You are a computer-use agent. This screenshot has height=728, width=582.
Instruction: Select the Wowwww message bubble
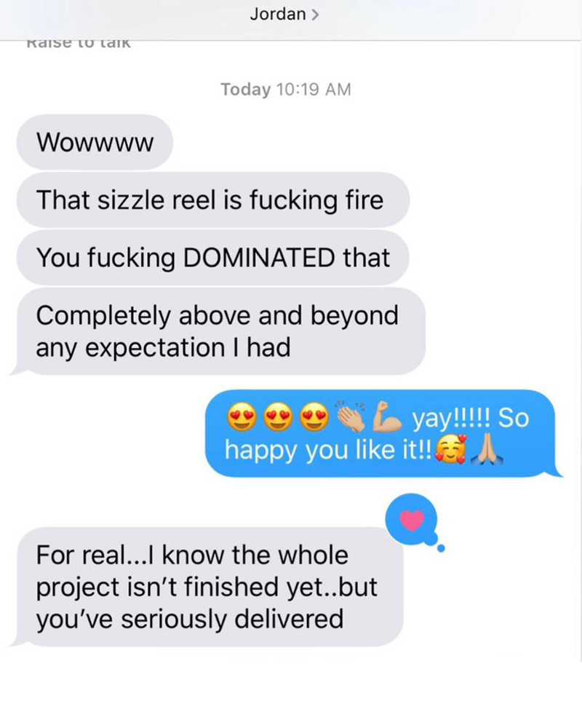(x=95, y=142)
